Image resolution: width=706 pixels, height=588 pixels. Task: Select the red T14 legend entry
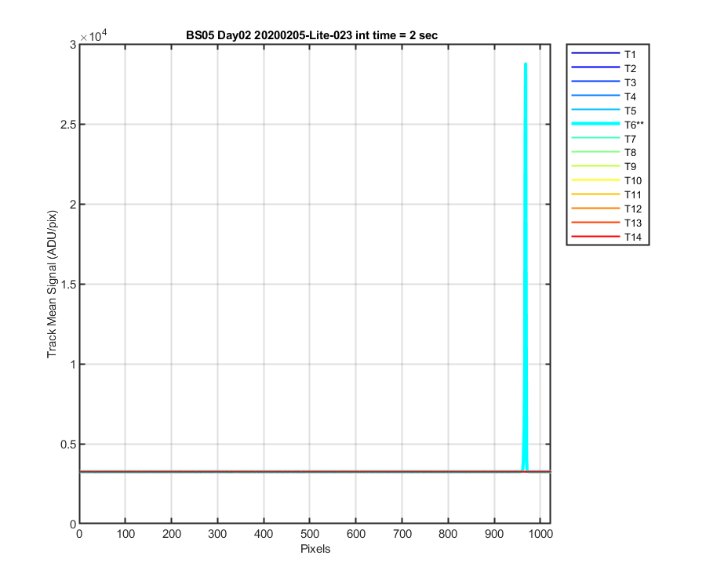pos(606,237)
